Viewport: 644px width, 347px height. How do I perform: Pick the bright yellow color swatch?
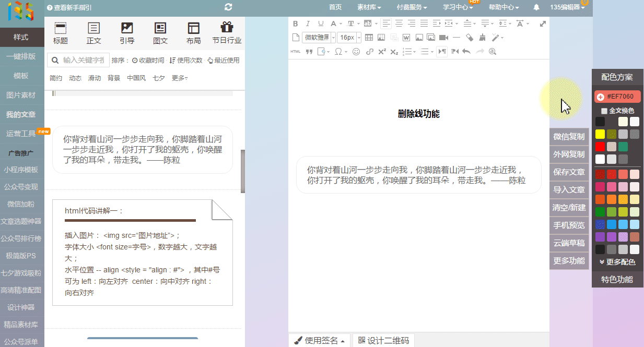(600, 134)
